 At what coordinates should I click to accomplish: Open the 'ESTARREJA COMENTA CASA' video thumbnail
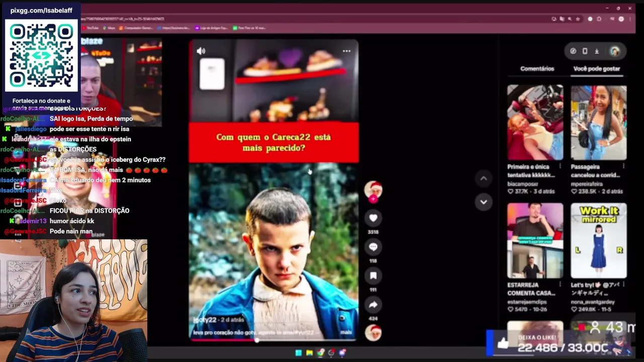point(535,241)
